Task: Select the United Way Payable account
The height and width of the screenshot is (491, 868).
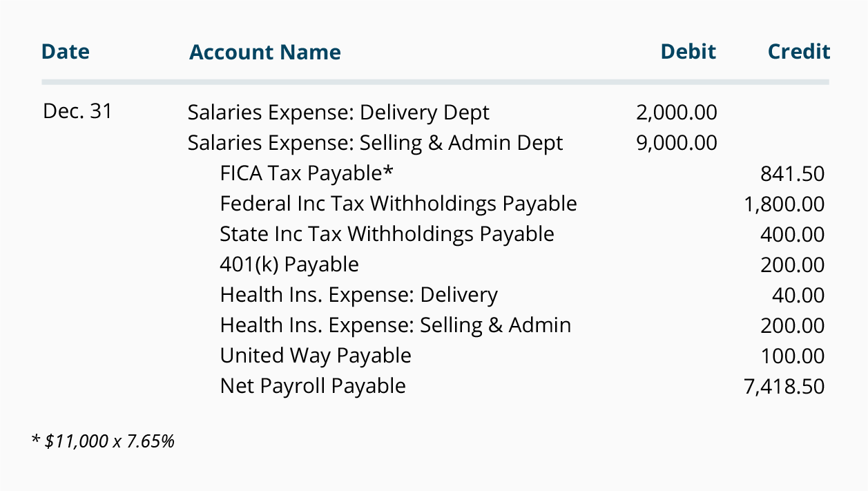Action: (x=316, y=356)
